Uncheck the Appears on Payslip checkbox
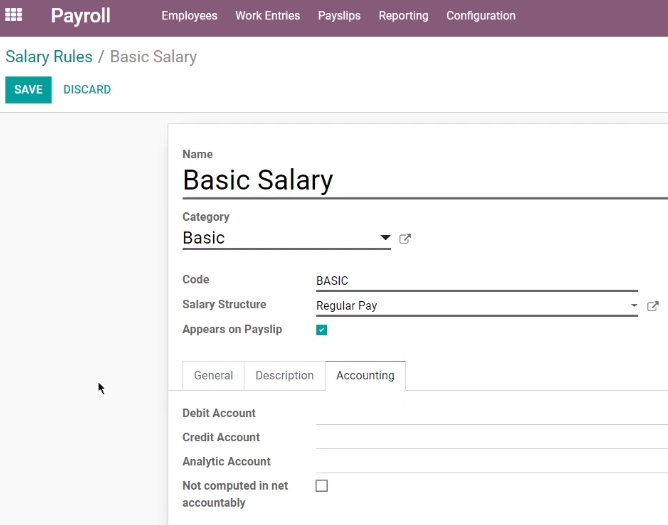 [x=322, y=330]
